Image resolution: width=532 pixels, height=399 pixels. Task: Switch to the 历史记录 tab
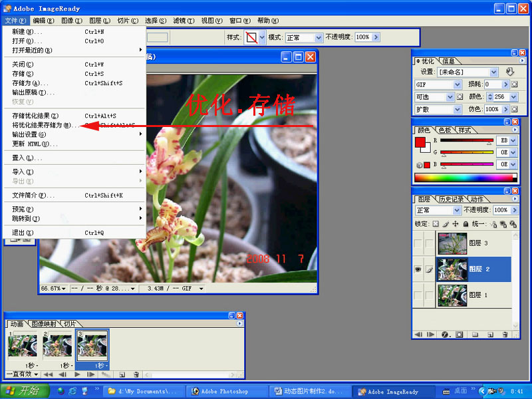point(452,199)
